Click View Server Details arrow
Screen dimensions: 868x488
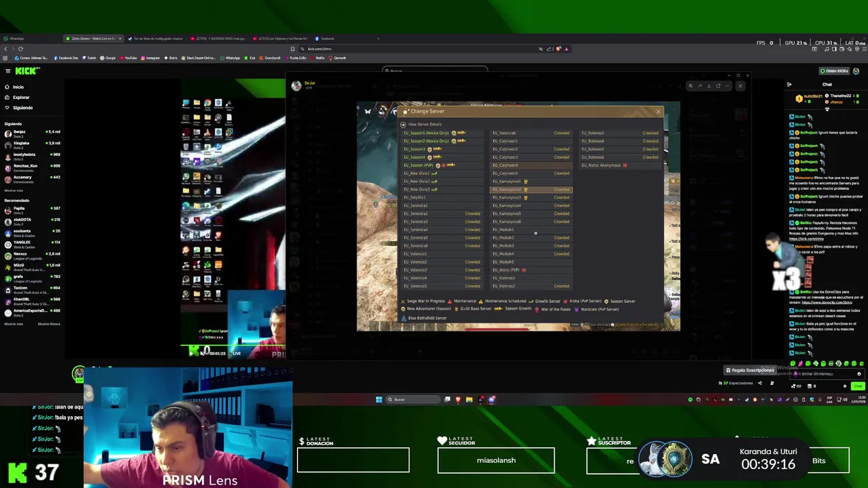pos(403,125)
